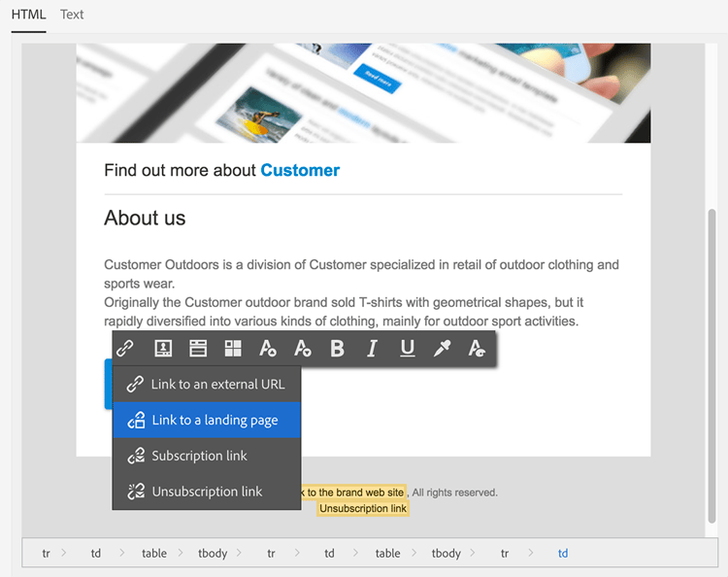This screenshot has height=577, width=728.
Task: Click the dynamic content grid icon
Action: click(233, 348)
